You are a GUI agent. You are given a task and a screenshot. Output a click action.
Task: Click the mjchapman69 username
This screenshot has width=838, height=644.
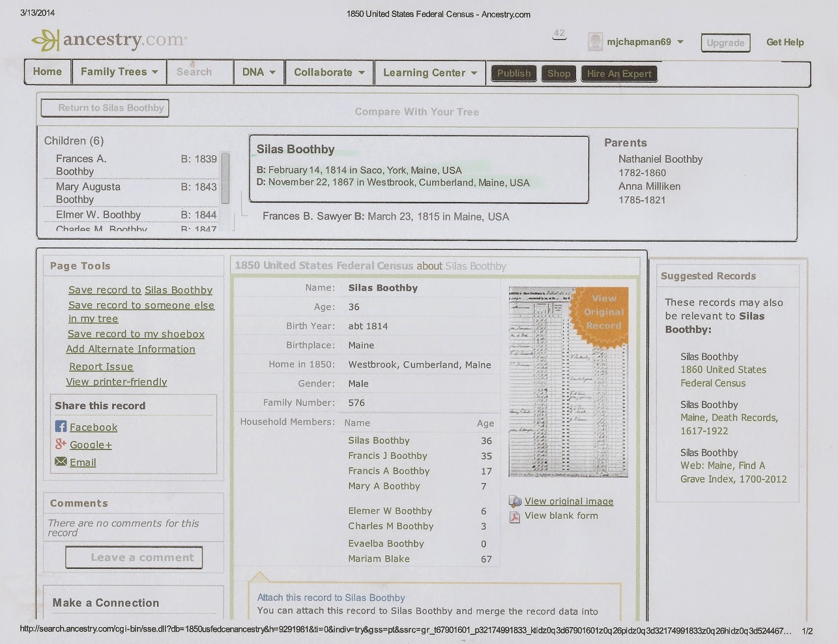pyautogui.click(x=639, y=42)
